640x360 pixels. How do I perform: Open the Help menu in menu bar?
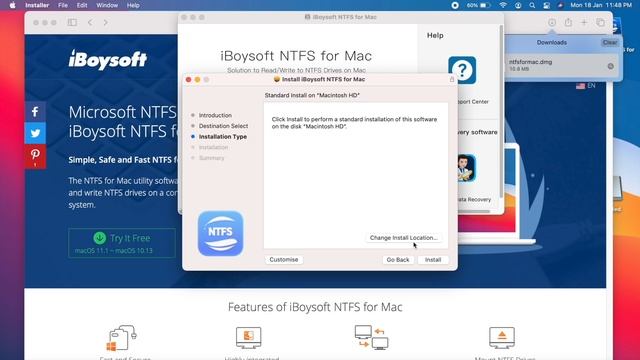(133, 5)
